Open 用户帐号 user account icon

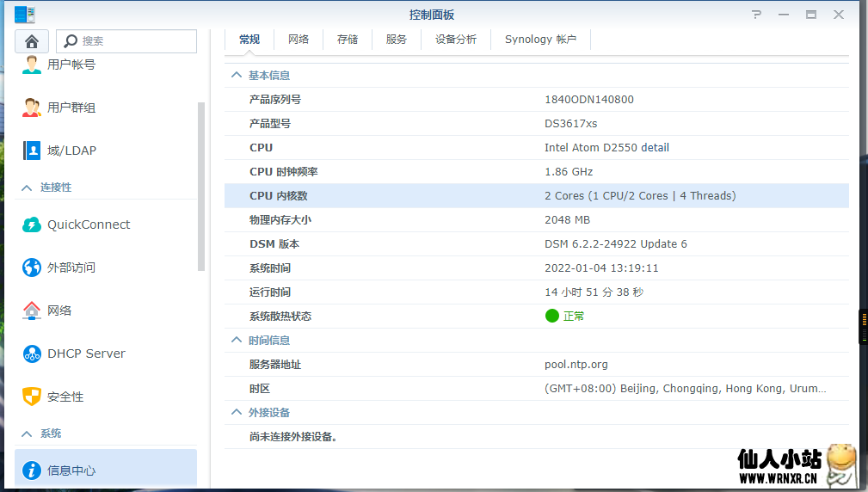32,65
